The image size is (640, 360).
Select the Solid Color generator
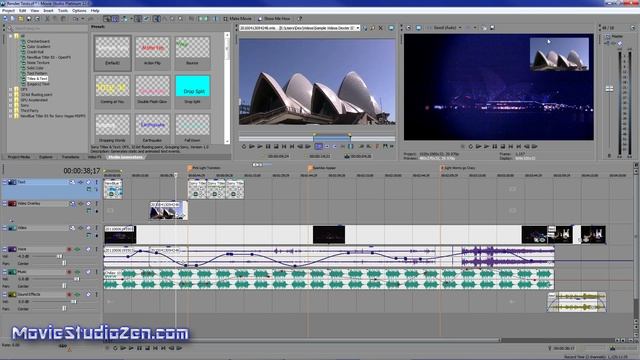point(35,68)
